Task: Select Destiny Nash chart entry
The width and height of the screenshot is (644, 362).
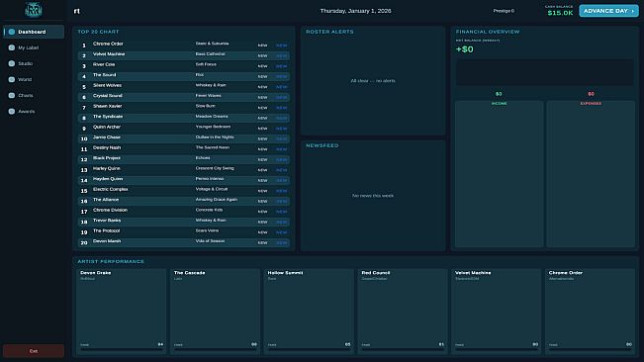Action: tap(184, 149)
